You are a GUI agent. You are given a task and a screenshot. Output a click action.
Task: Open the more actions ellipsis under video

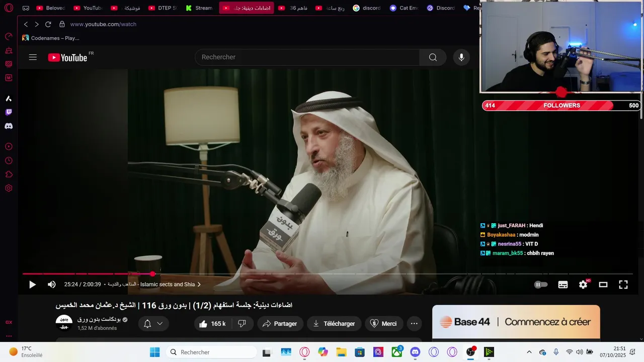pos(414,324)
